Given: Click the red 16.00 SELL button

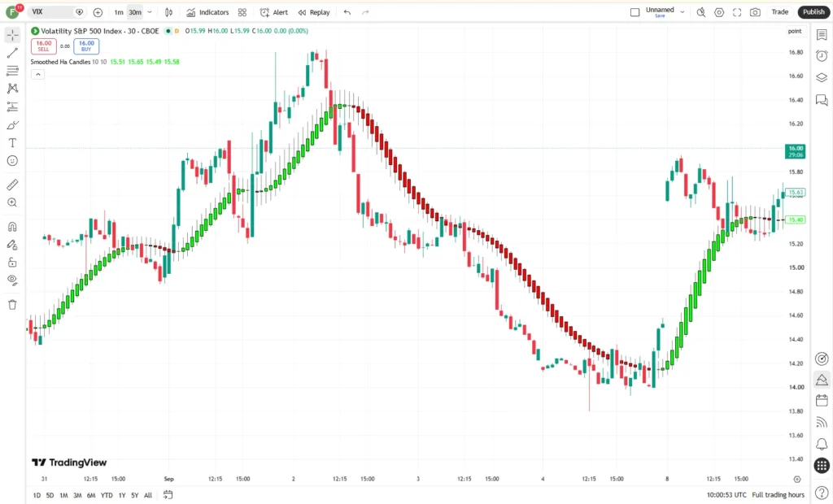Looking at the screenshot, I should tap(44, 46).
